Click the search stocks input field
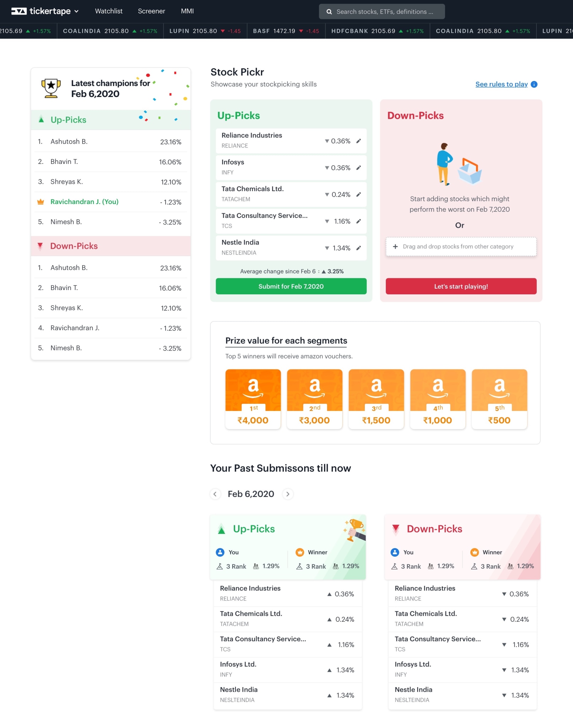Image resolution: width=573 pixels, height=728 pixels. click(x=382, y=11)
